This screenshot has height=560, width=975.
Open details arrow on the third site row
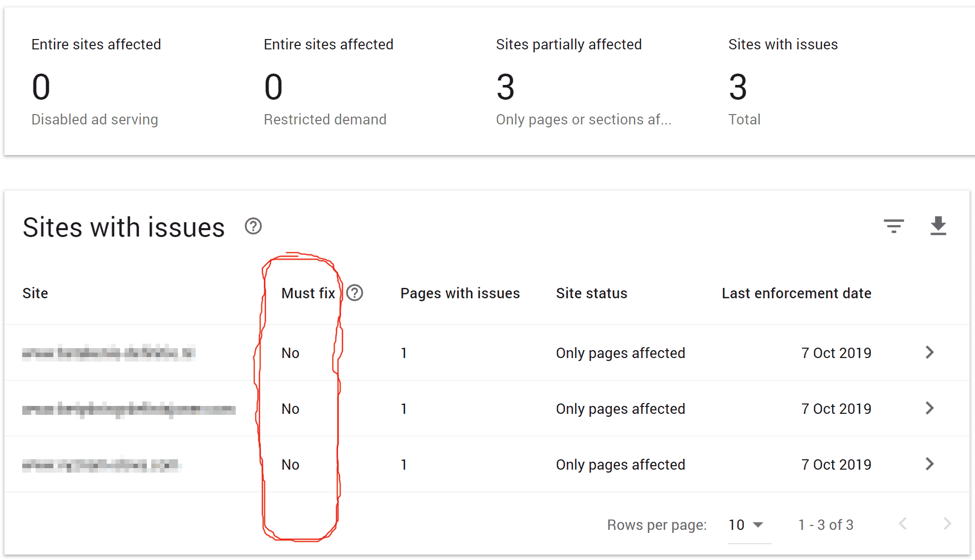[930, 464]
